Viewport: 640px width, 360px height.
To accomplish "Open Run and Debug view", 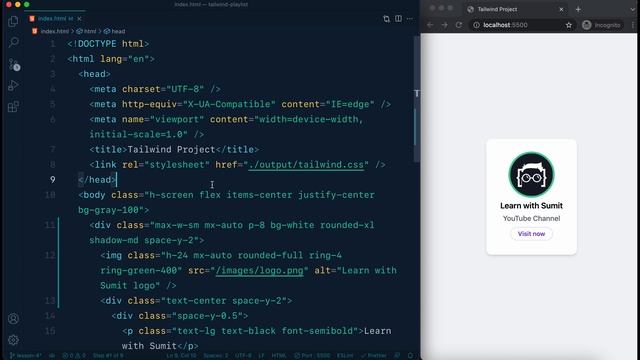I will pos(13,85).
